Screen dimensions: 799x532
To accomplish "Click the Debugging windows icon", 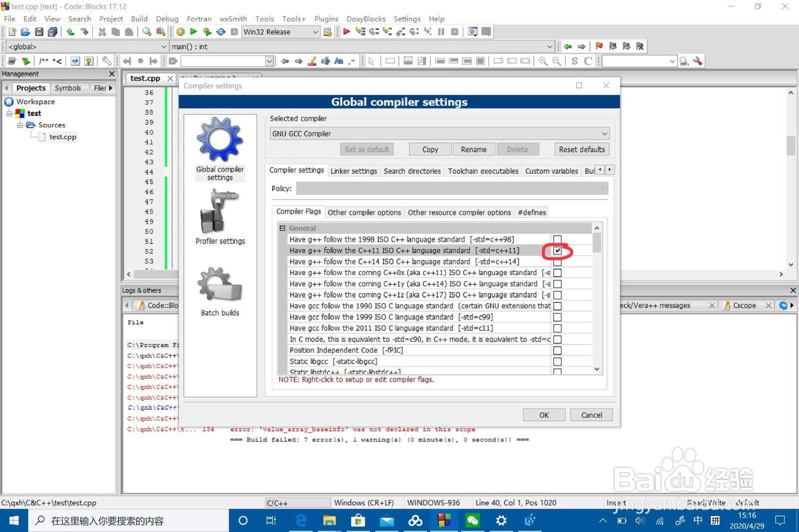I will (x=472, y=32).
